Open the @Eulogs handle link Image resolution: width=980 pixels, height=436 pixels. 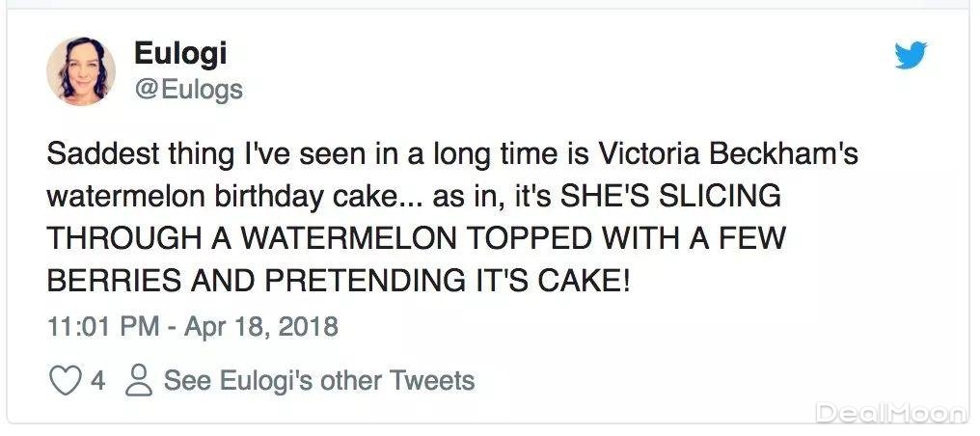click(x=188, y=90)
